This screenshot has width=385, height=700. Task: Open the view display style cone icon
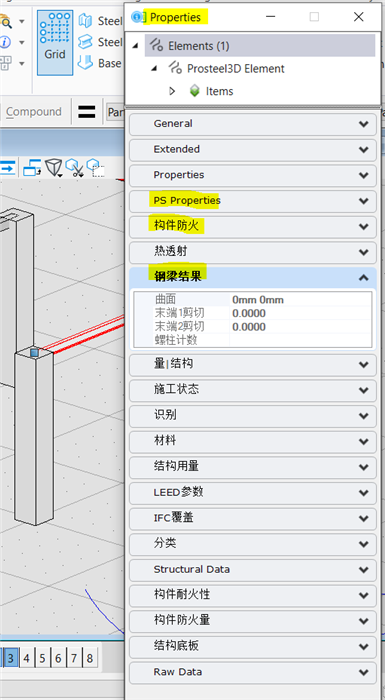54,167
